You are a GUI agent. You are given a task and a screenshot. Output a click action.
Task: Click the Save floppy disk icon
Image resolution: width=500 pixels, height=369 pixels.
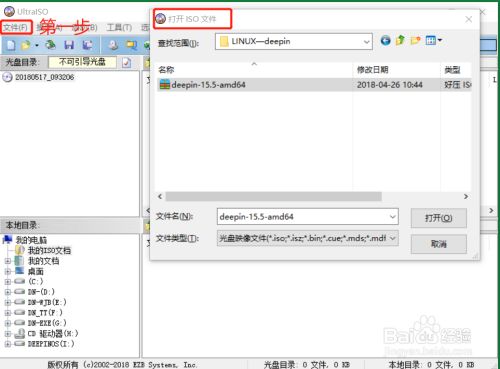click(69, 45)
